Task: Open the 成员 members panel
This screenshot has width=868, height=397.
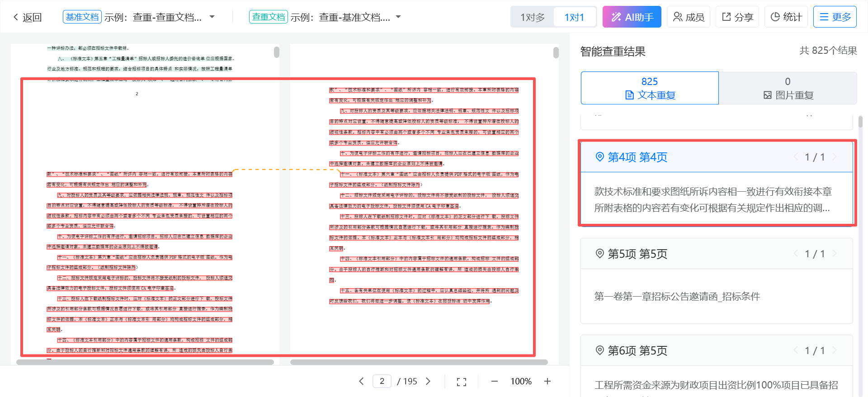Action: point(689,17)
